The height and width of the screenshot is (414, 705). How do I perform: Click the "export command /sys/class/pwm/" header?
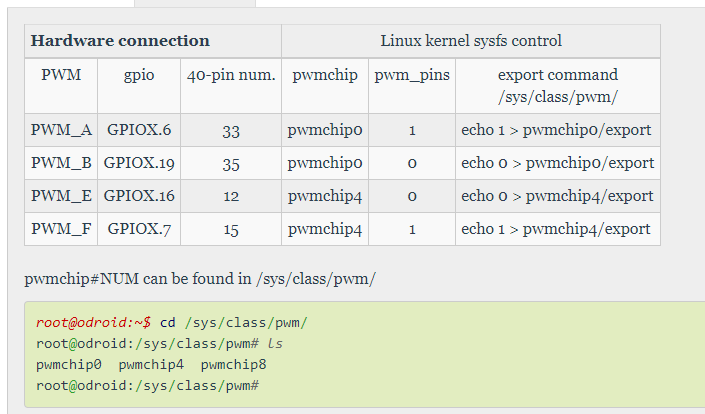click(557, 85)
